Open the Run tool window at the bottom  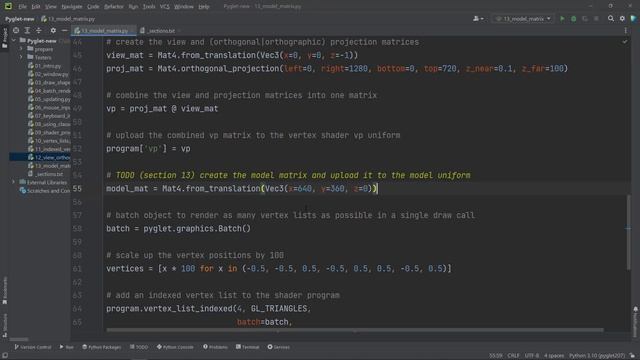67,347
